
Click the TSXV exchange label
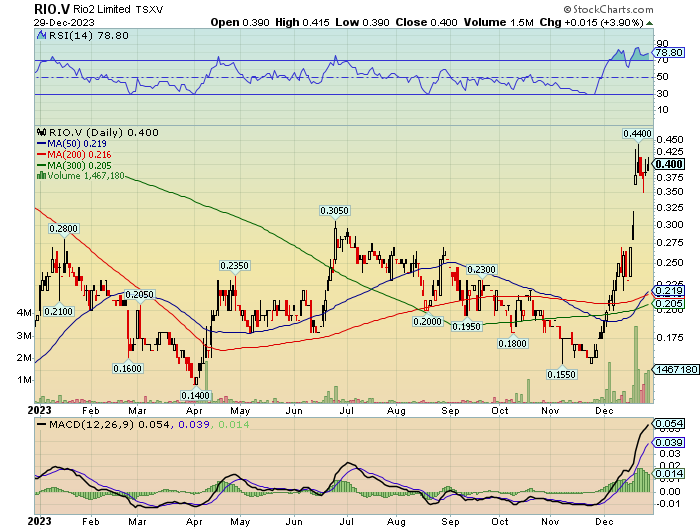149,9
